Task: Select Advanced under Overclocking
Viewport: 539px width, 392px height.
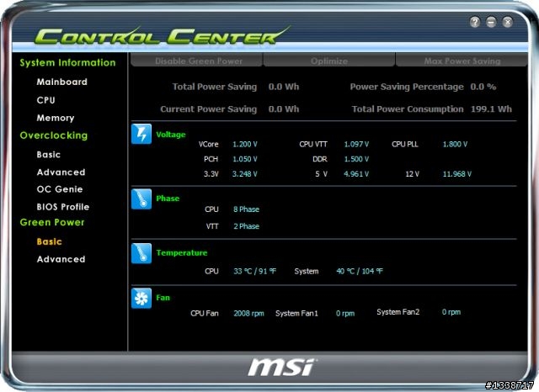Action: click(61, 172)
